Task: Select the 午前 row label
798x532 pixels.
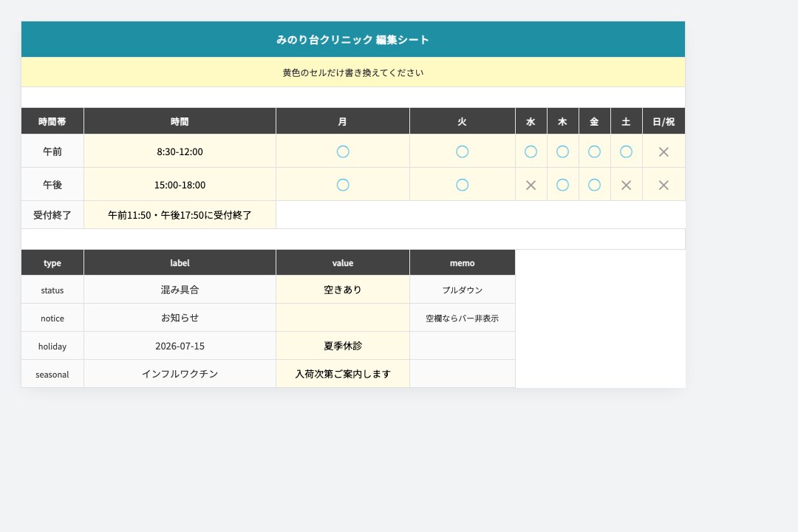Action: click(52, 151)
